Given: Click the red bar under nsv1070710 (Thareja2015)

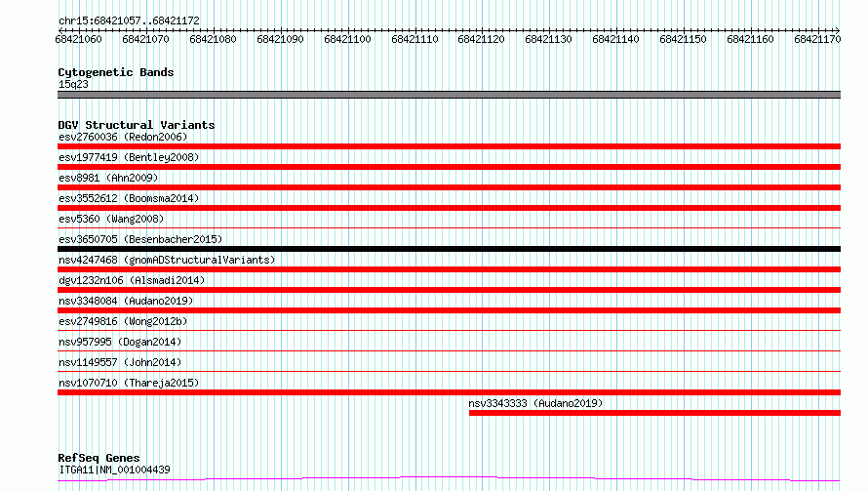Looking at the screenshot, I should coord(449,392).
